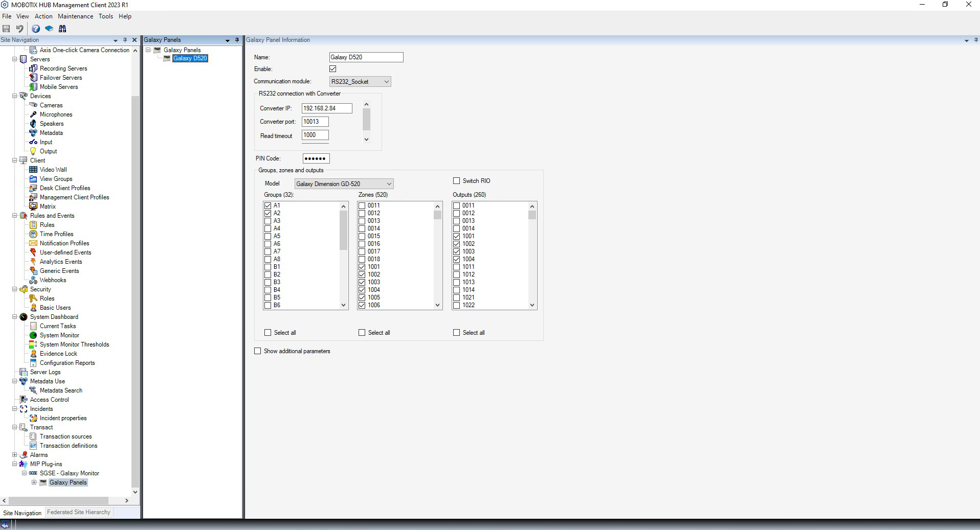Check Select all under Zones list
This screenshot has height=530, width=980.
362,333
